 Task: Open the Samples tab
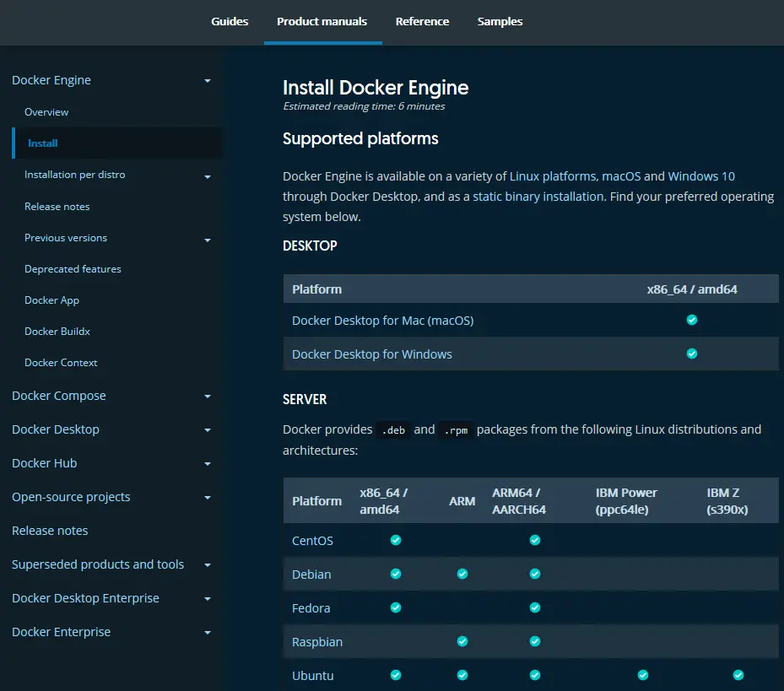[x=500, y=21]
